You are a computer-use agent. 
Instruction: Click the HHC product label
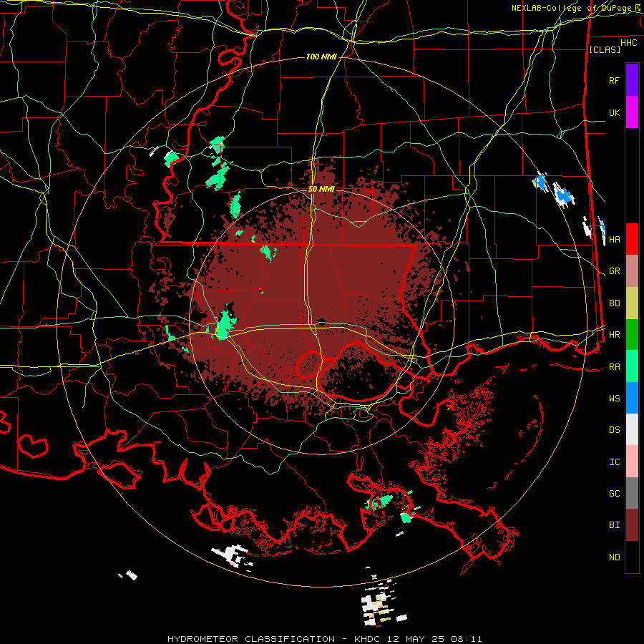point(629,43)
